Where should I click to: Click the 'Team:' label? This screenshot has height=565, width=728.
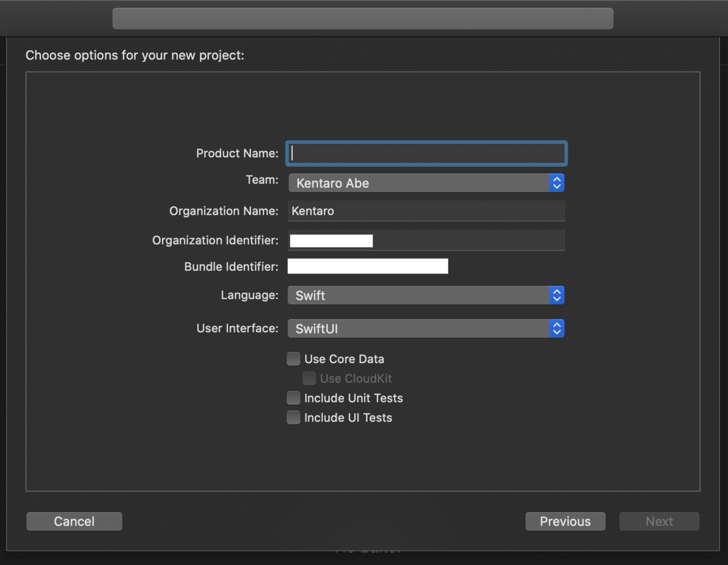pyautogui.click(x=262, y=180)
